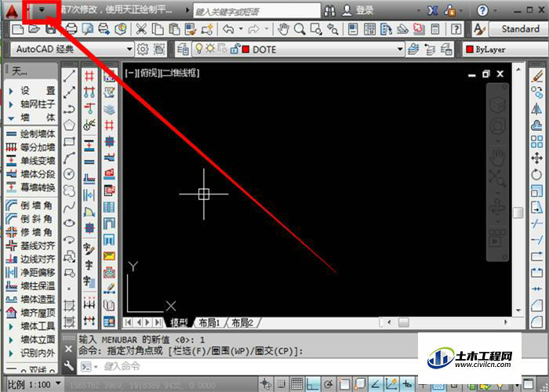Open the 比例 1:100 scale dropdown

pos(58,384)
